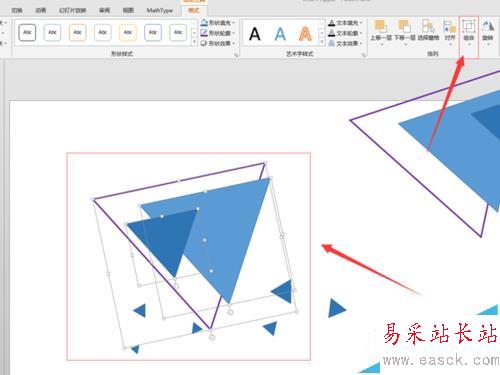The image size is (500, 375).
Task: Expand the Text Effects (文本效果) dropdown arrow
Action: click(361, 43)
